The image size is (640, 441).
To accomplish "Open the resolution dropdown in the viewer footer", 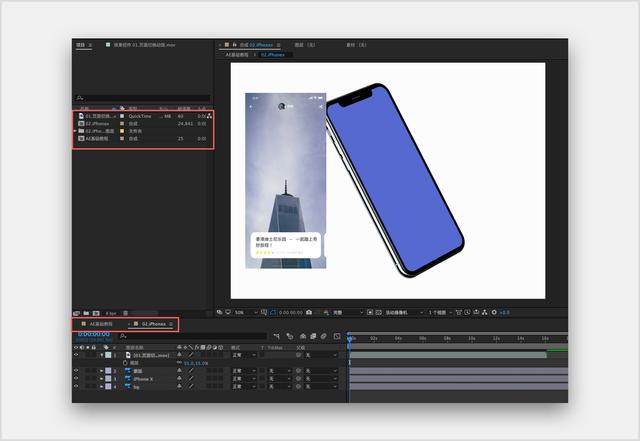I will coord(348,312).
